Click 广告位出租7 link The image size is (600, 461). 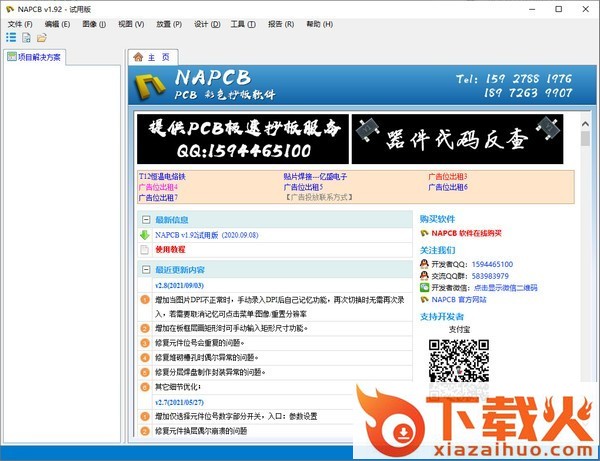coord(158,198)
